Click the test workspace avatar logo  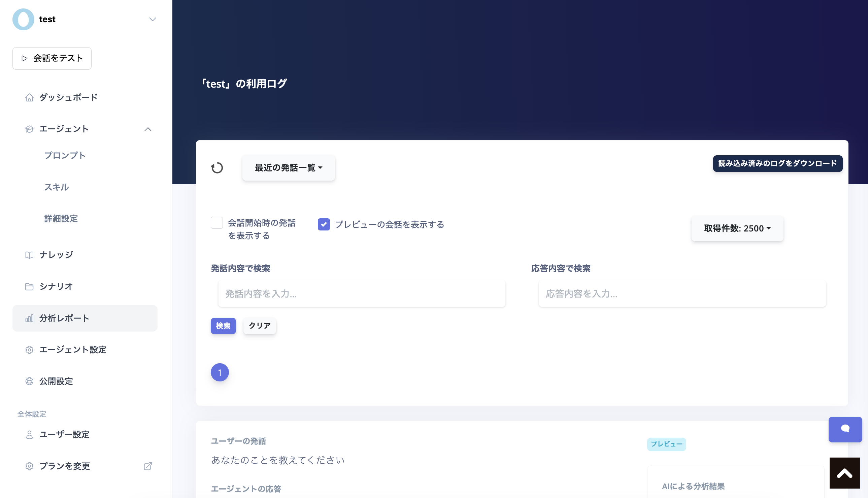[x=23, y=19]
